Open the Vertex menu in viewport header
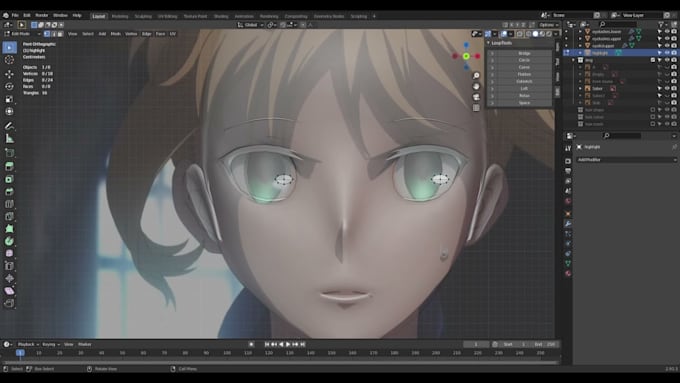Image resolution: width=680 pixels, height=383 pixels. 131,34
